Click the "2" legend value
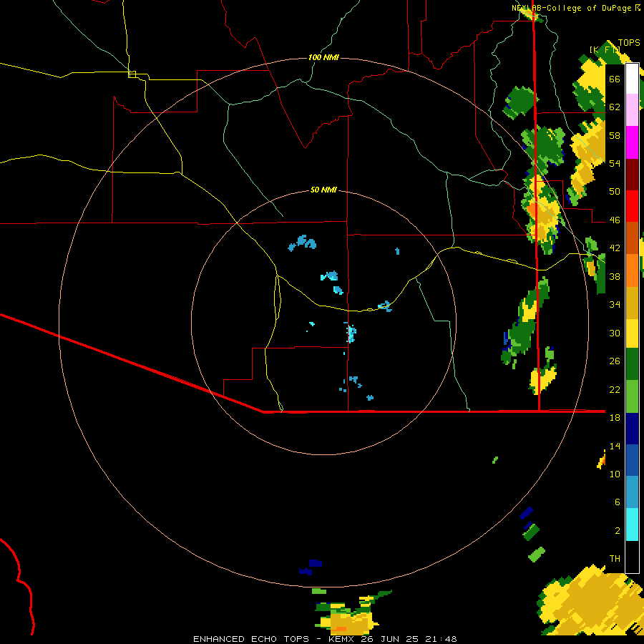 [x=618, y=531]
